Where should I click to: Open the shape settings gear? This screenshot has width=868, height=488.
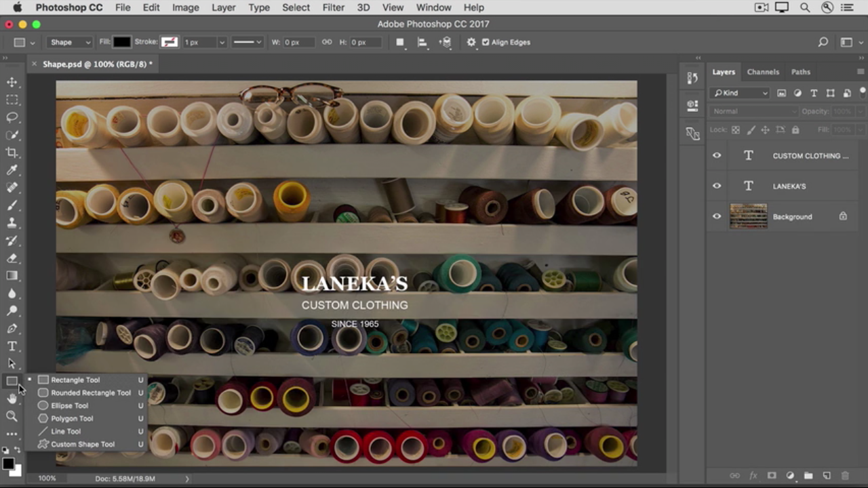(471, 42)
